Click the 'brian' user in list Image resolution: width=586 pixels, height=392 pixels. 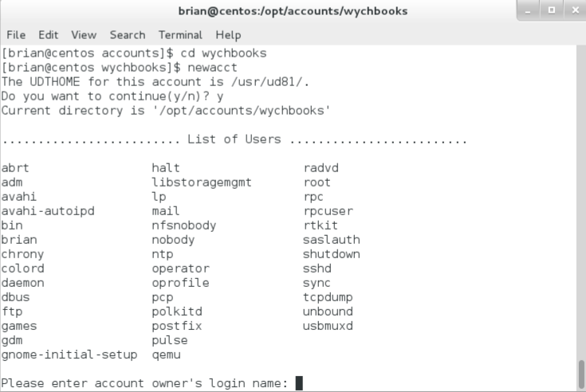(19, 240)
